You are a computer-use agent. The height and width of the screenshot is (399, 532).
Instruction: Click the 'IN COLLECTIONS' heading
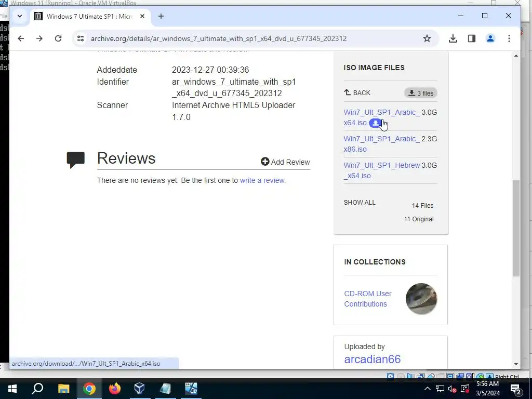coord(375,262)
